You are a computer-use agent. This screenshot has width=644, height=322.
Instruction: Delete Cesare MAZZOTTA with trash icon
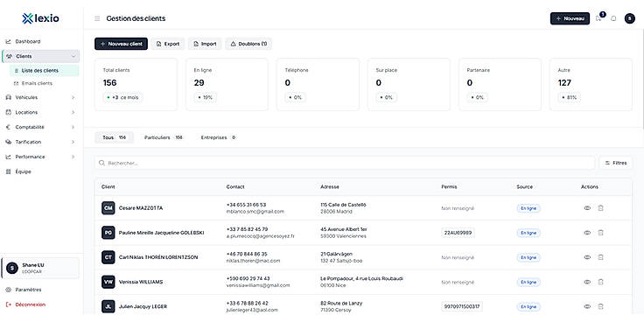click(x=600, y=208)
